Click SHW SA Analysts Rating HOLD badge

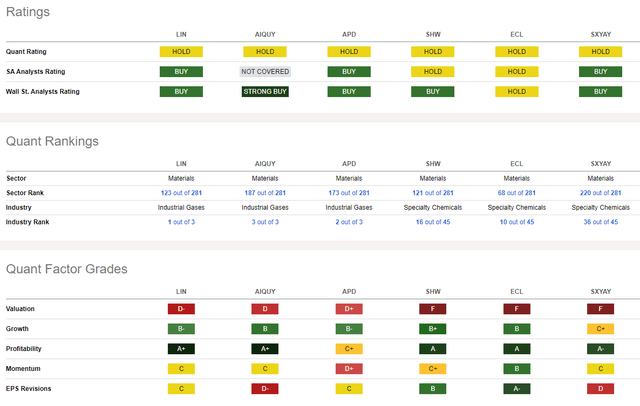point(433,72)
